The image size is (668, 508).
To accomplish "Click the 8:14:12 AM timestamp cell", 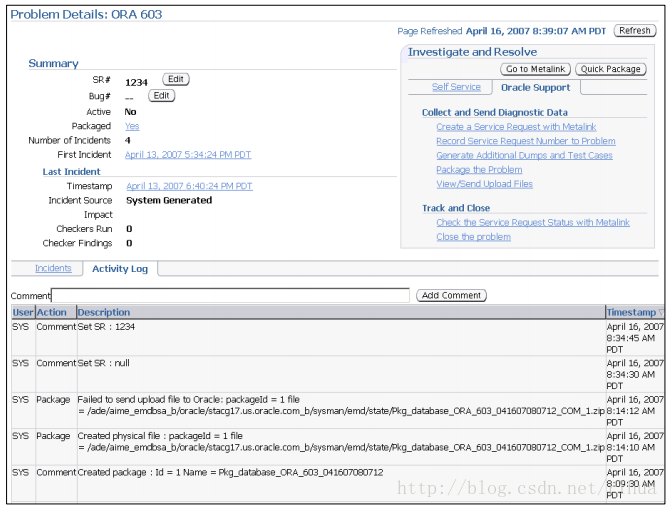I will 635,411.
